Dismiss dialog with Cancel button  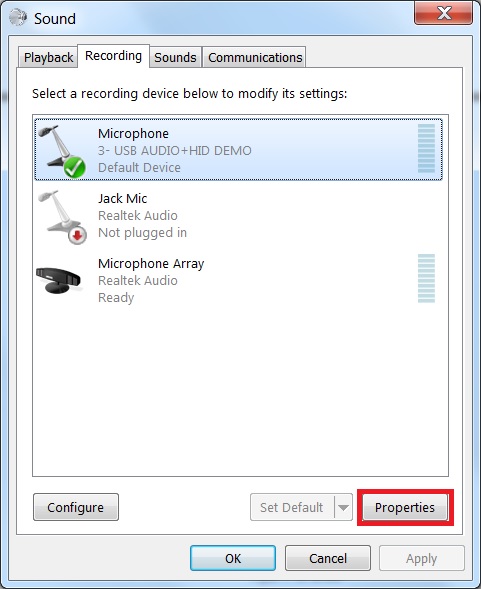328,559
